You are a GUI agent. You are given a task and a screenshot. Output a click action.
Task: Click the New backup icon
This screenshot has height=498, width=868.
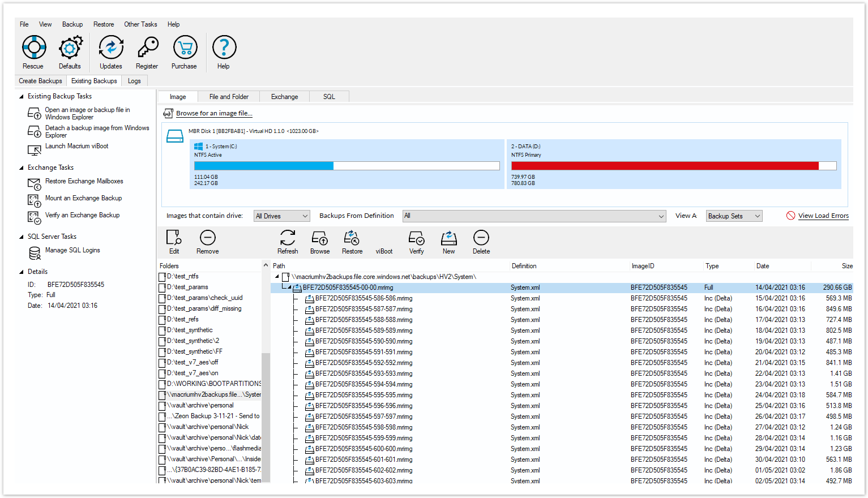(449, 238)
